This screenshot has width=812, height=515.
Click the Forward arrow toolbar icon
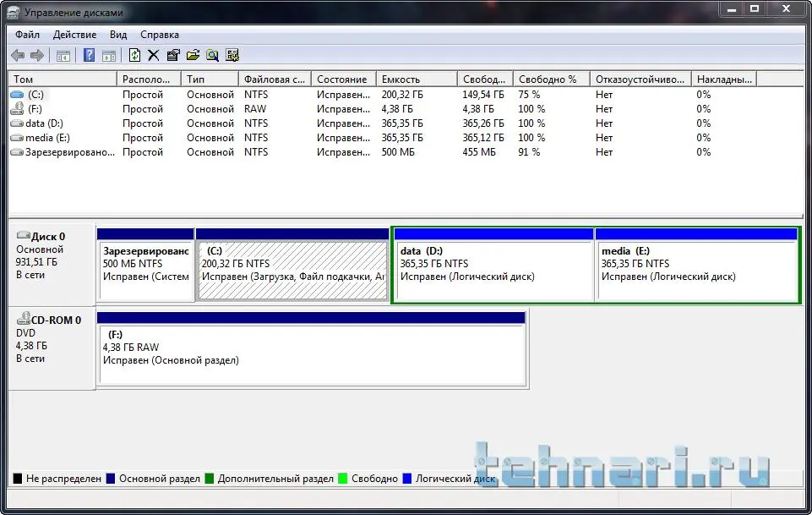click(x=37, y=55)
